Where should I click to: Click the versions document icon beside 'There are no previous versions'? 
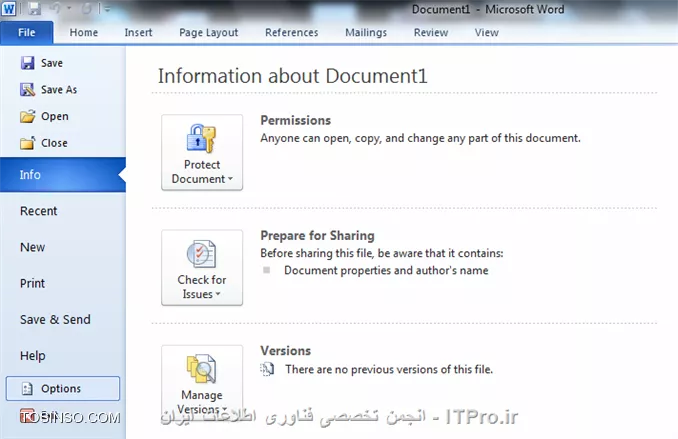[267, 369]
